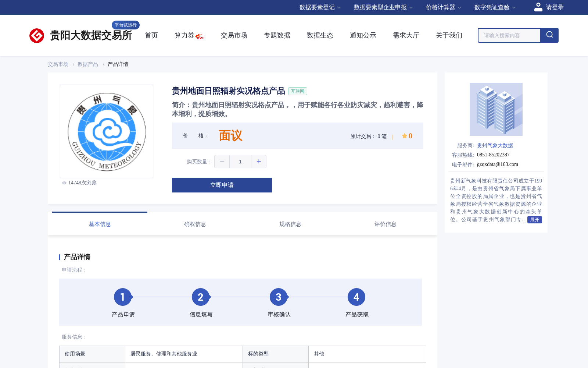The height and width of the screenshot is (368, 588).
Task: Expand the 数字凭证查验 dropdown
Action: point(495,7)
